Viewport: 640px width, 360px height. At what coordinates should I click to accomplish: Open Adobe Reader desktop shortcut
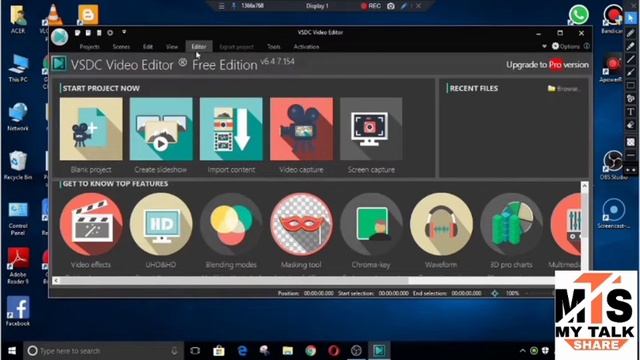point(18,266)
